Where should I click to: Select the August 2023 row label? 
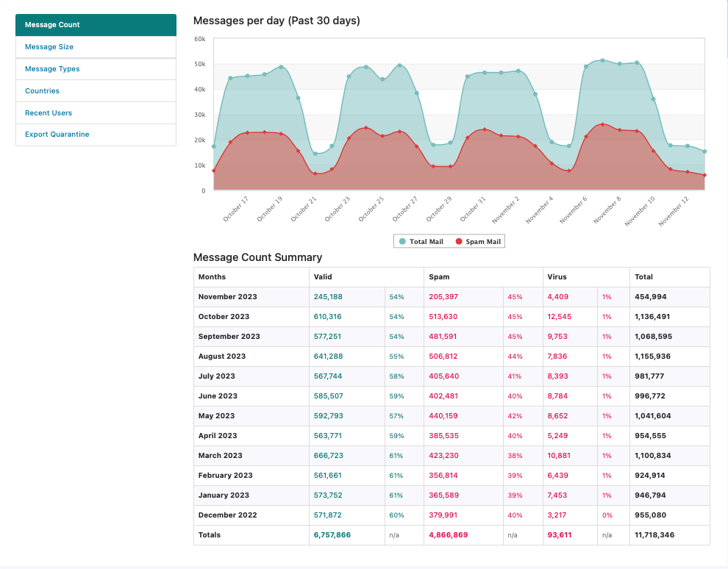point(222,357)
